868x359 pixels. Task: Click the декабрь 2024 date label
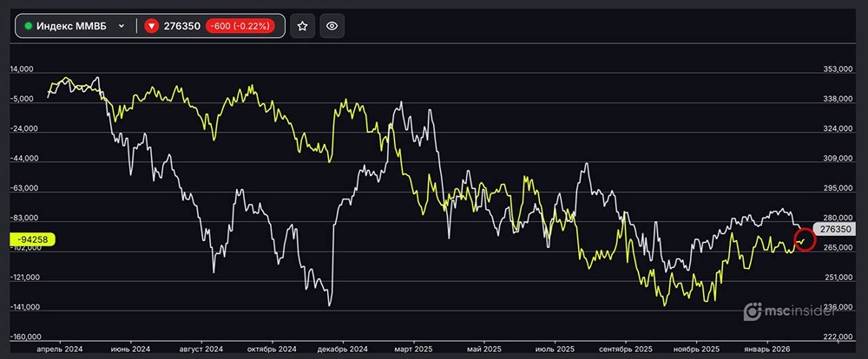coord(343,349)
